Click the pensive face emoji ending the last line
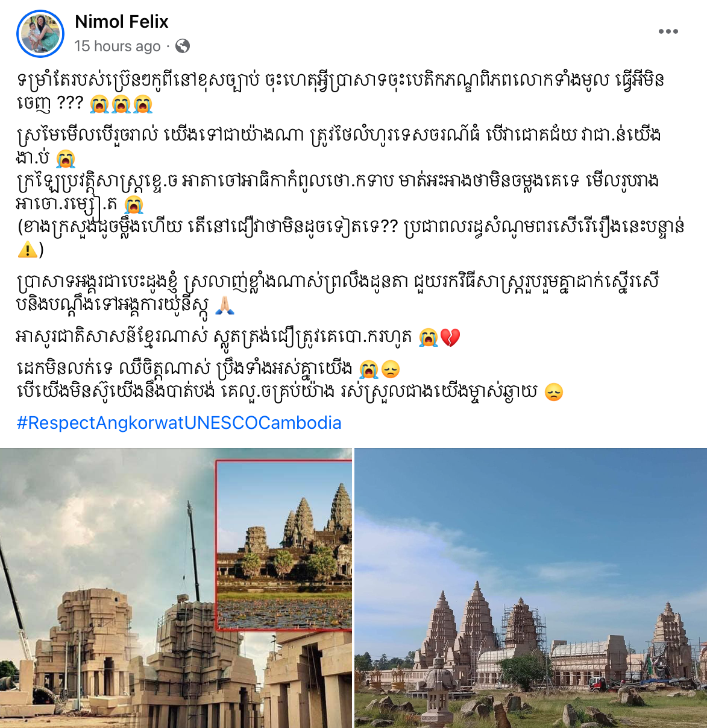Screen dimensions: 707x728 point(553,393)
